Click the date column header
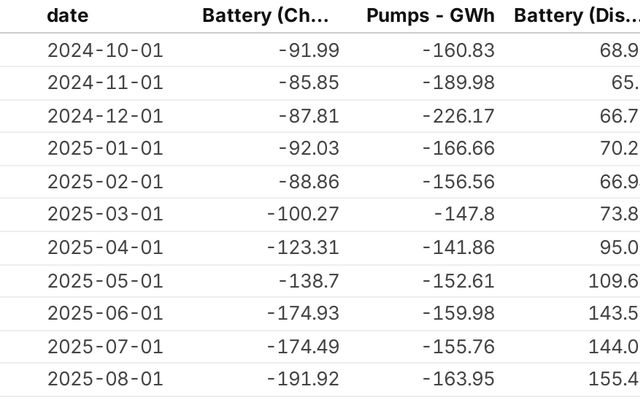 point(66,15)
